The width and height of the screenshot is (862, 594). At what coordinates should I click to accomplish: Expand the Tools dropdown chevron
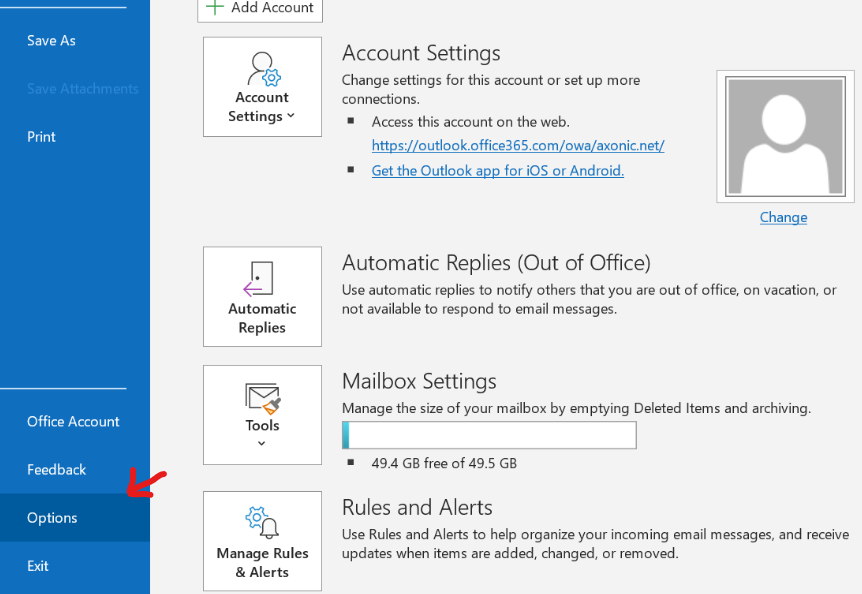(x=262, y=444)
